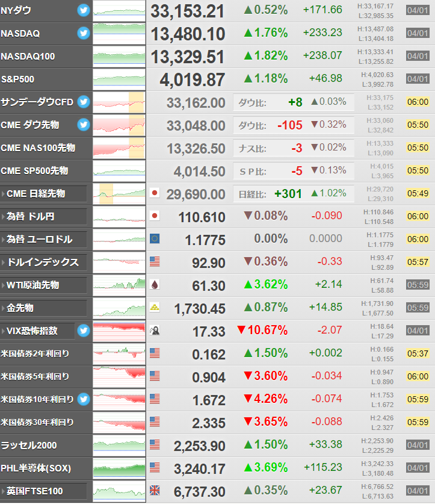
Task: Open the CME NAS100先物 mini chart
Action: (119, 148)
